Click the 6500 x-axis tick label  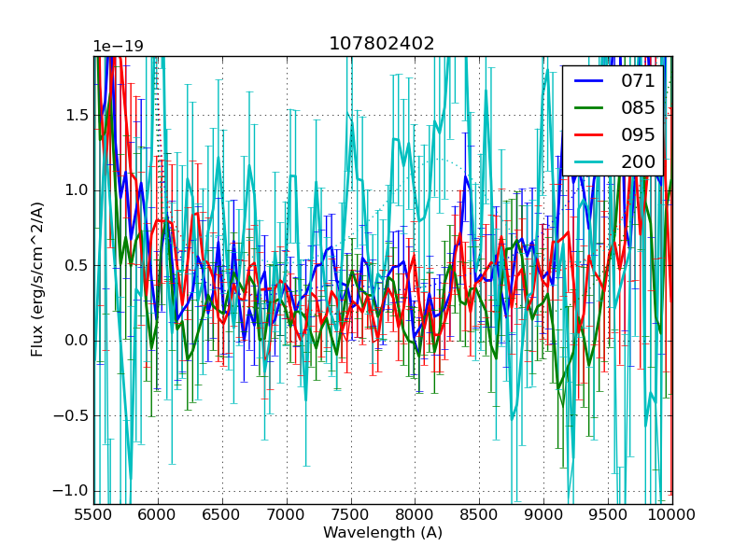[222, 514]
